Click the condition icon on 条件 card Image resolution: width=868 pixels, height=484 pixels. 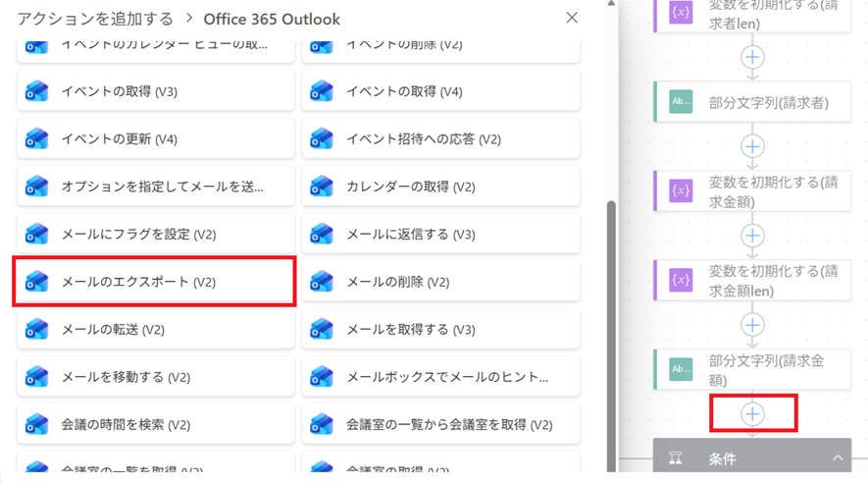(x=676, y=458)
